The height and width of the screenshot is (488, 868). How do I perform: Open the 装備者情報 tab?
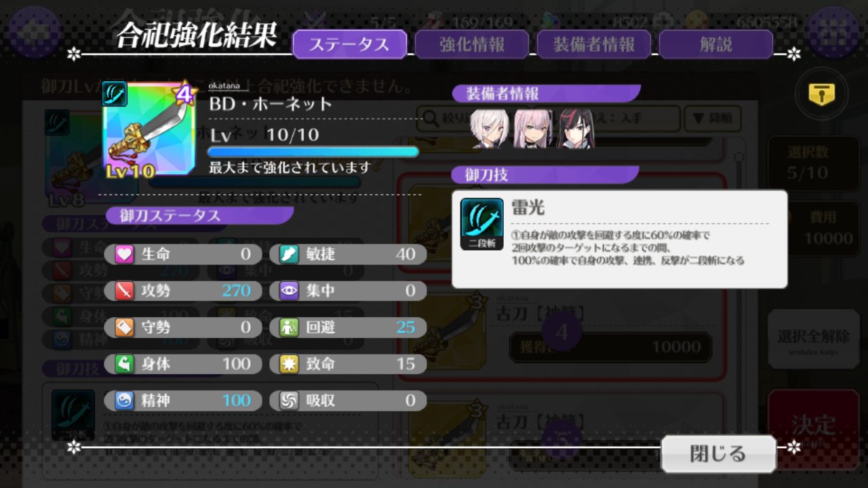(x=594, y=45)
